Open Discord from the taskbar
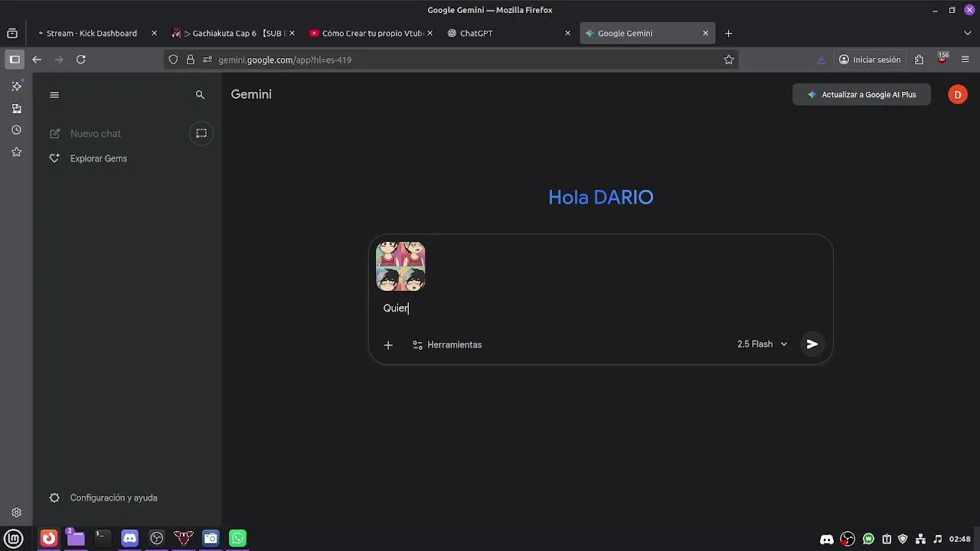This screenshot has height=551, width=980. (130, 539)
